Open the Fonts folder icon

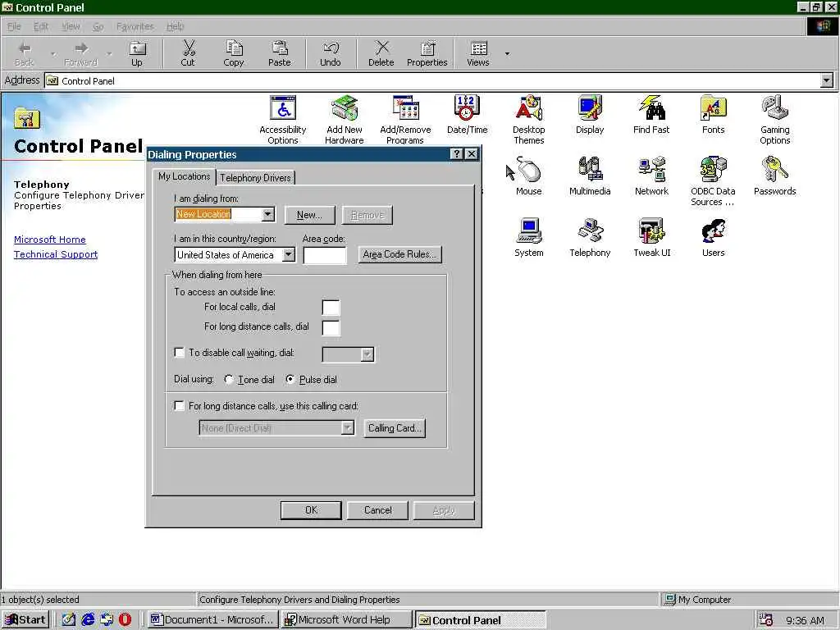pos(713,114)
